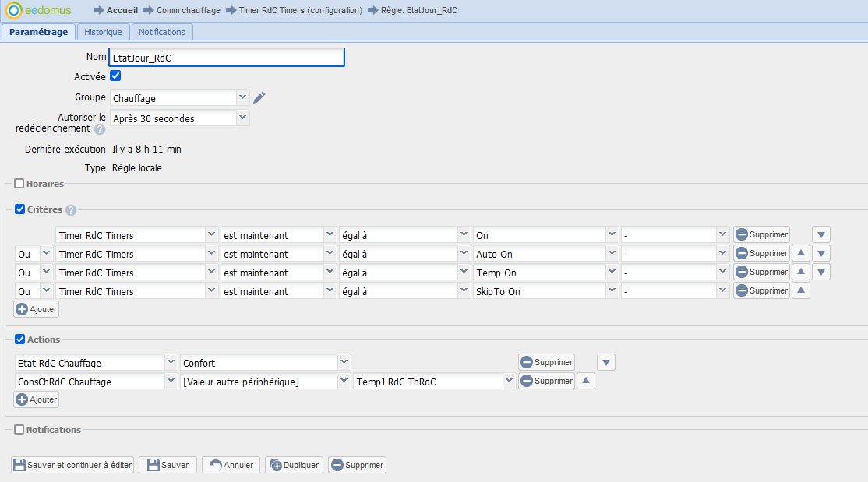Viewport: 868px width, 482px height.
Task: Open 'Comm chauffage' breadcrumb link
Action: pos(189,11)
